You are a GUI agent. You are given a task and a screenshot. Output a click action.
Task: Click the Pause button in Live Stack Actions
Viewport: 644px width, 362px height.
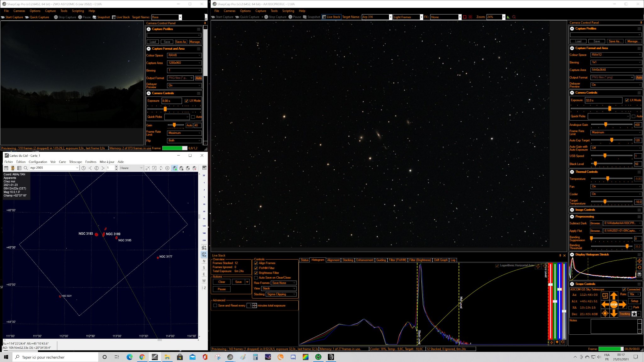[222, 289]
